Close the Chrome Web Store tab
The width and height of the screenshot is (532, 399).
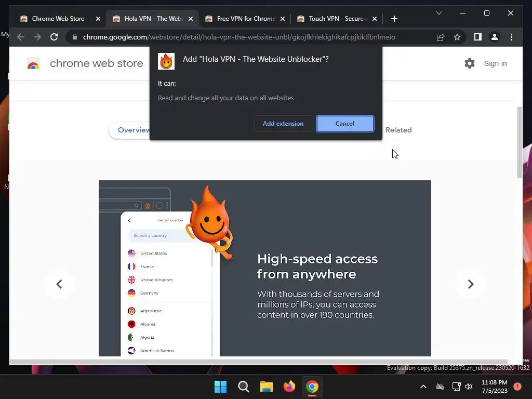coord(98,19)
